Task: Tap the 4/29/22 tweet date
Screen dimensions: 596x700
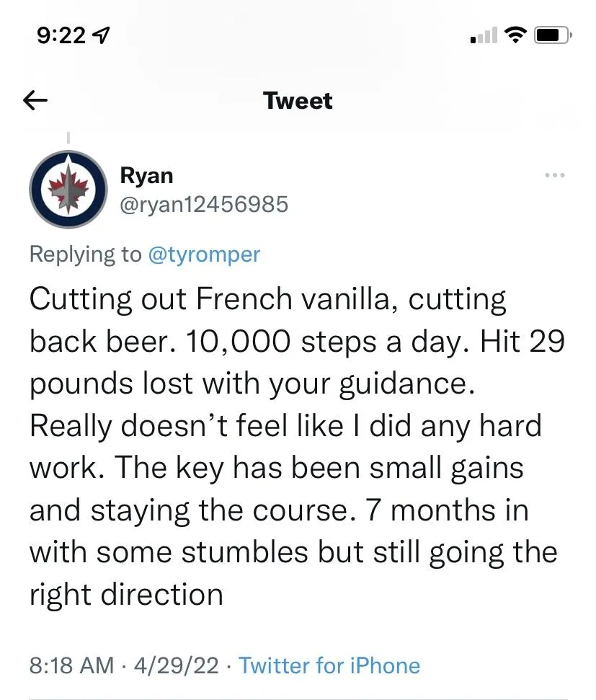Action: click(175, 665)
